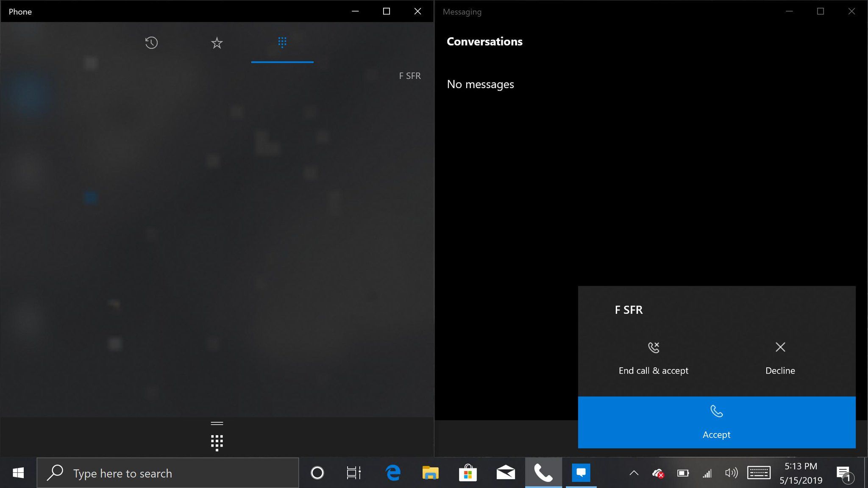The width and height of the screenshot is (868, 488).
Task: Close the Messaging window
Action: 851,11
